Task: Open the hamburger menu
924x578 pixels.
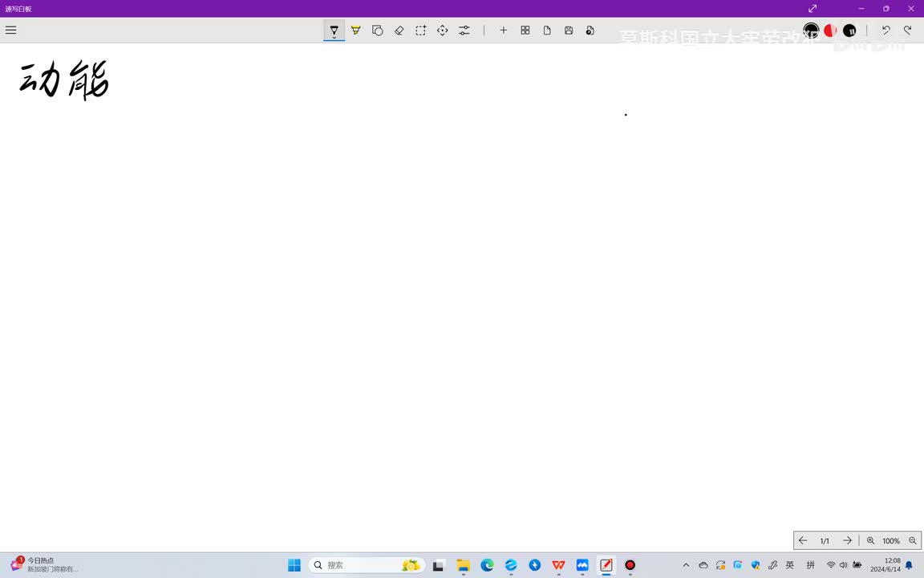Action: [x=10, y=30]
